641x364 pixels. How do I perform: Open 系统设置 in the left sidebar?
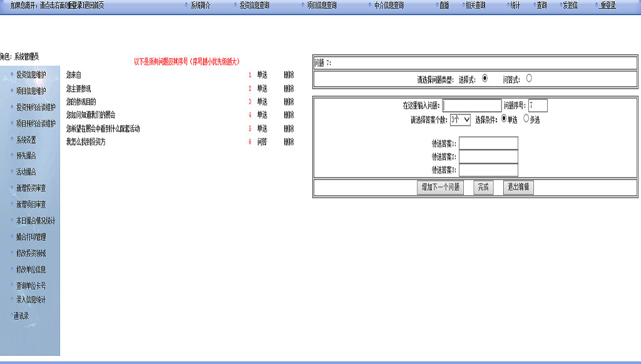coord(26,139)
